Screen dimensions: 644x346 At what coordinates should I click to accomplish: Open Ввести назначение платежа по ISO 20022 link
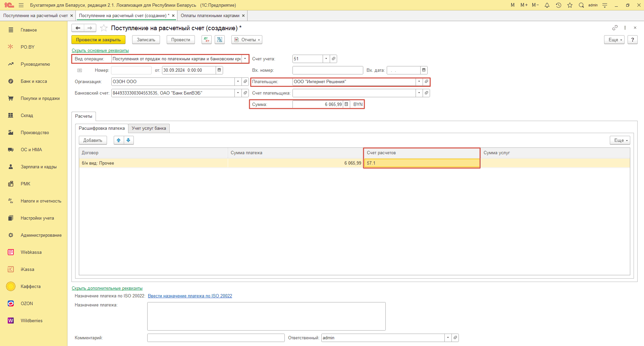pos(190,296)
